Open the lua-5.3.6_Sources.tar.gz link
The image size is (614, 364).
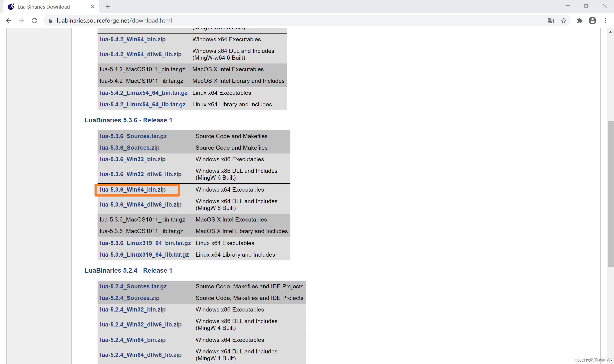pyautogui.click(x=133, y=136)
